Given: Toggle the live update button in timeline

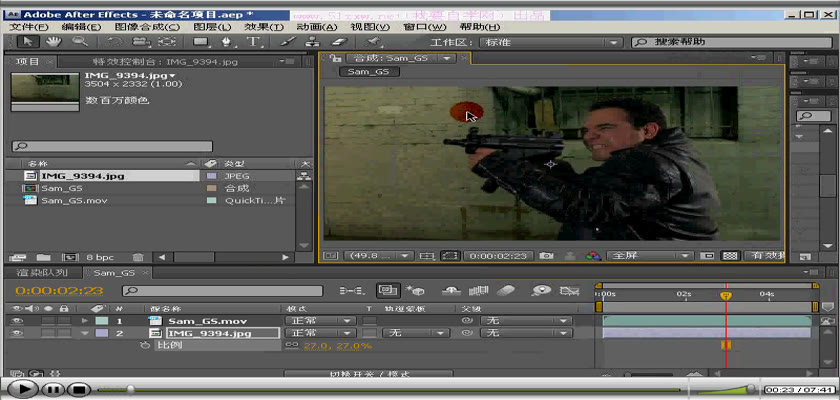Looking at the screenshot, I should pyautogui.click(x=388, y=291).
